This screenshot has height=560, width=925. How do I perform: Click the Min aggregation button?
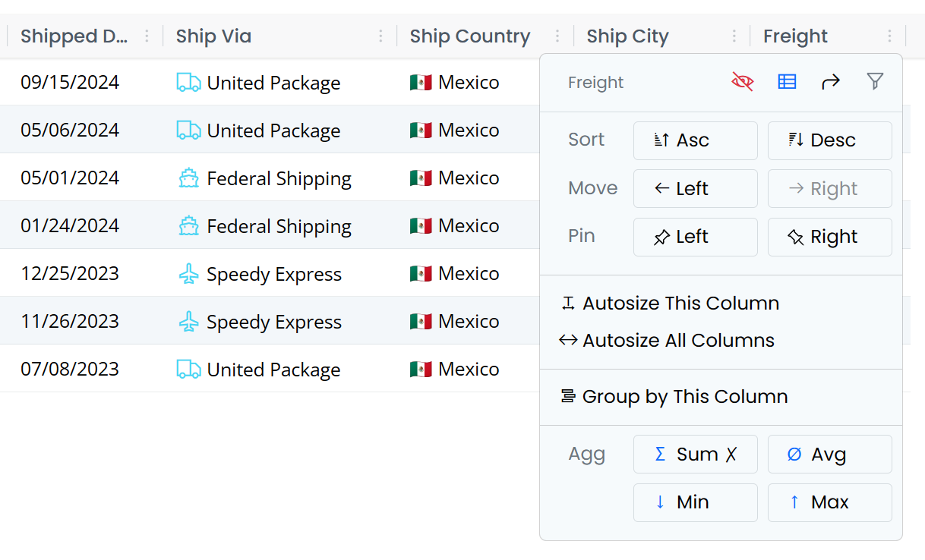[x=695, y=502]
